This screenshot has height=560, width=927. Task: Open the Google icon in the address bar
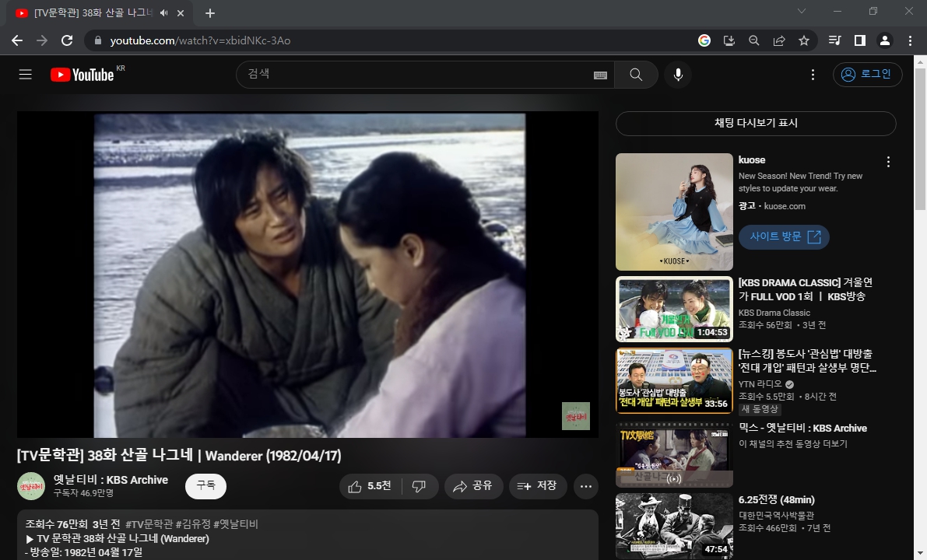(704, 40)
